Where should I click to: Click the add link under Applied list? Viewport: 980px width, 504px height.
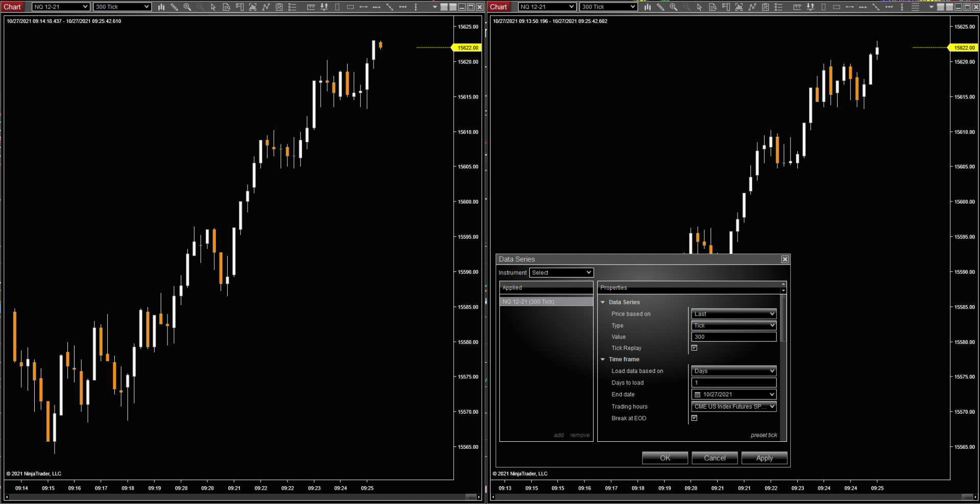pyautogui.click(x=558, y=435)
